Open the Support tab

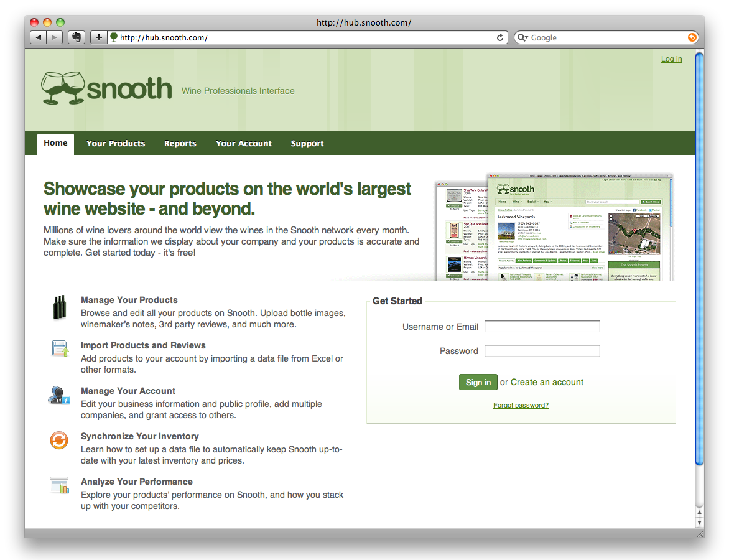(307, 144)
